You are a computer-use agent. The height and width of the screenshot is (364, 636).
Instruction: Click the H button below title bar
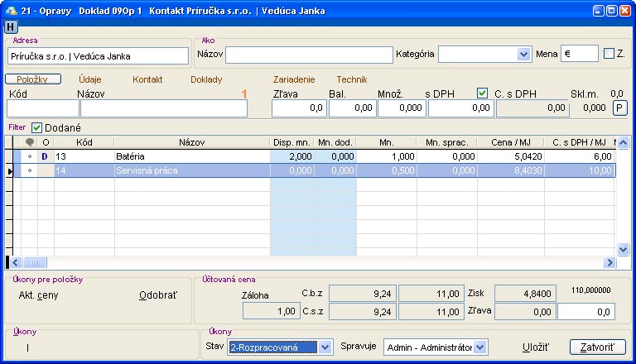pos(11,27)
